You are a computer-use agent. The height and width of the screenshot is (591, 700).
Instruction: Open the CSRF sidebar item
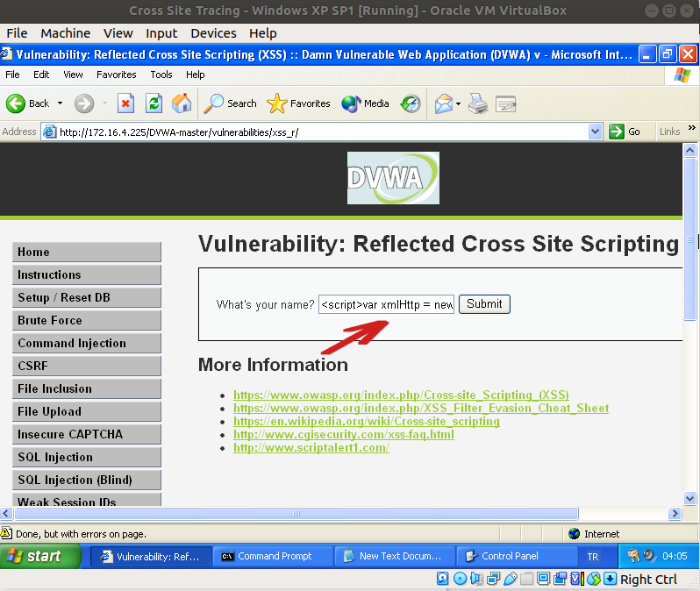pyautogui.click(x=87, y=366)
